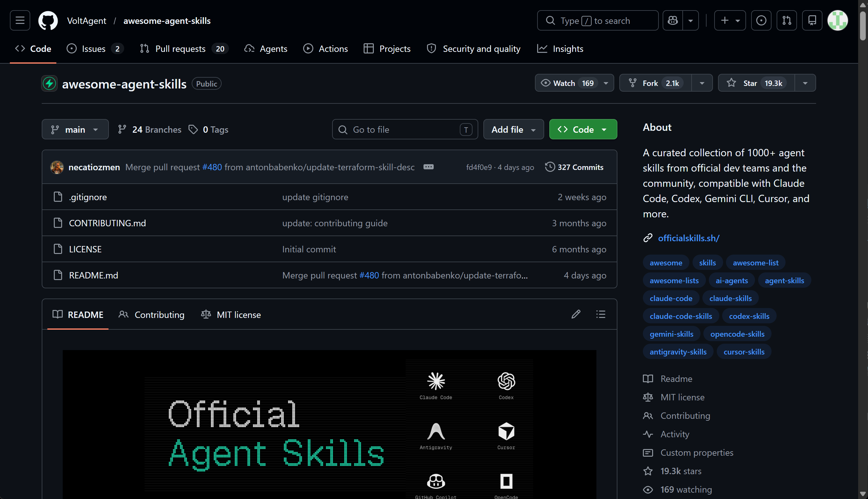View the Insights tab
The image size is (868, 499).
(x=560, y=49)
